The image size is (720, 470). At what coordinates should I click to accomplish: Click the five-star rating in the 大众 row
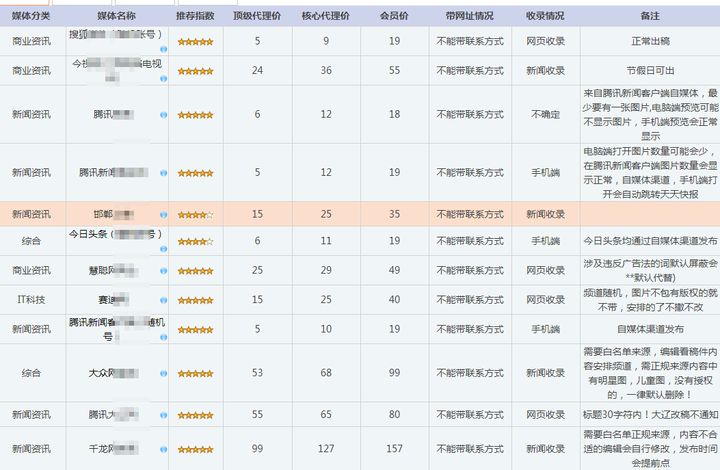[x=196, y=374]
